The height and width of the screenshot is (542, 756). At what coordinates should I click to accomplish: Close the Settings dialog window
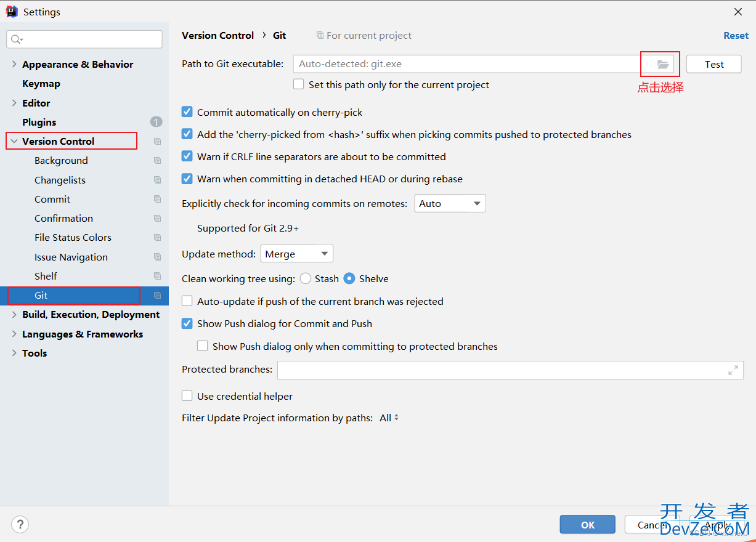pyautogui.click(x=738, y=12)
